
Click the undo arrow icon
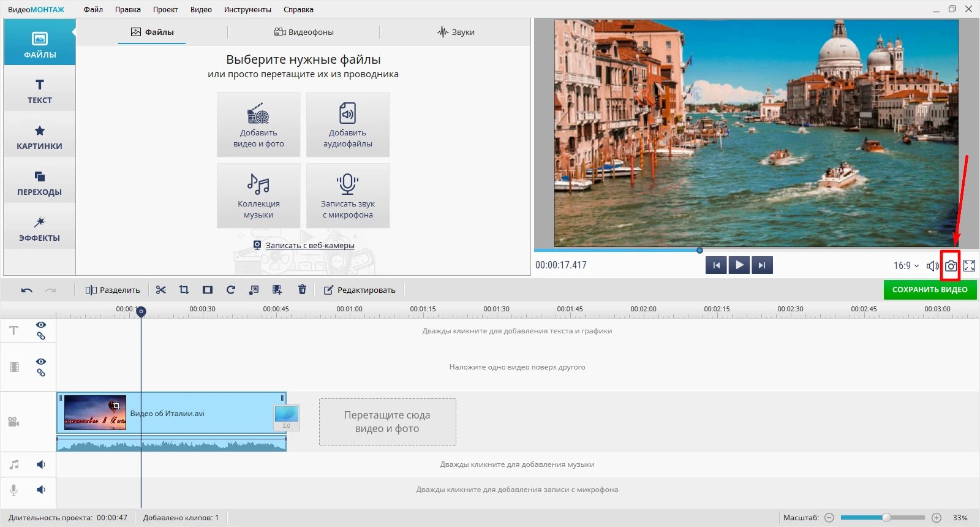pyautogui.click(x=26, y=290)
